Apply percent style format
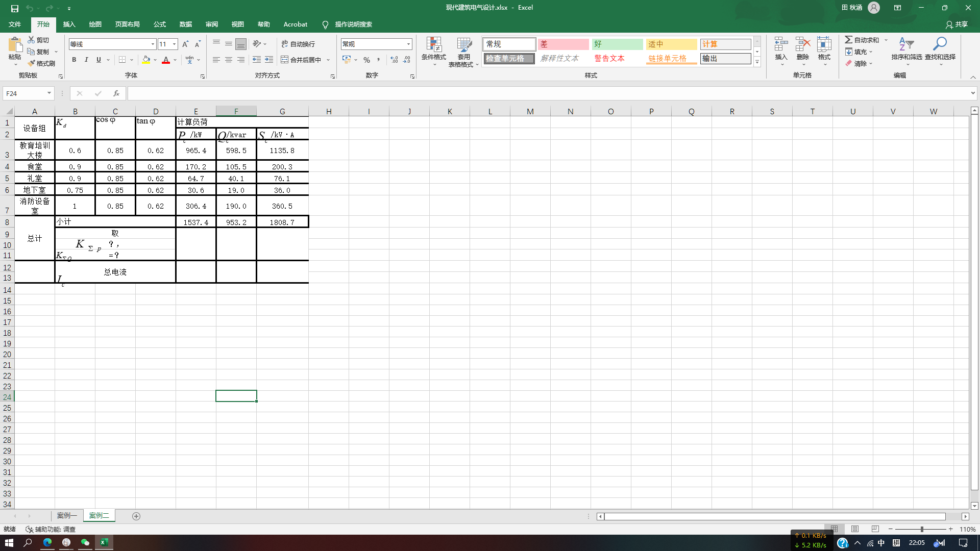Image resolution: width=980 pixels, height=551 pixels. coord(366,60)
